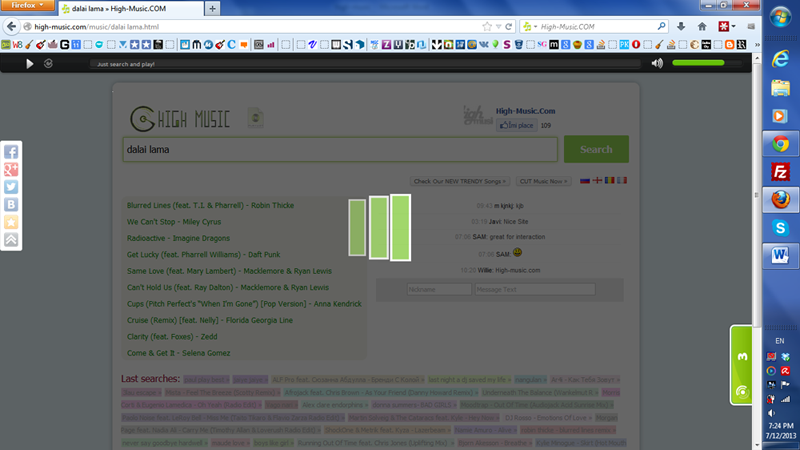Play 'Get Lucky' by Daft Punk
Image resolution: width=800 pixels, height=450 pixels.
pos(203,255)
